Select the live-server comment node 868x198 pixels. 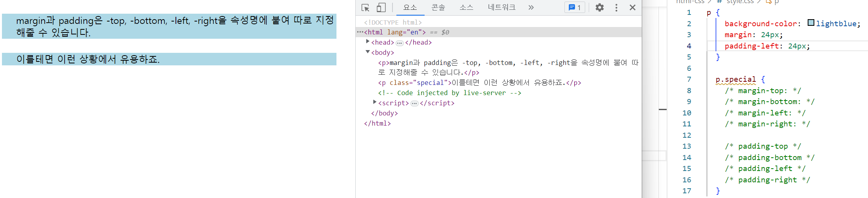click(450, 93)
